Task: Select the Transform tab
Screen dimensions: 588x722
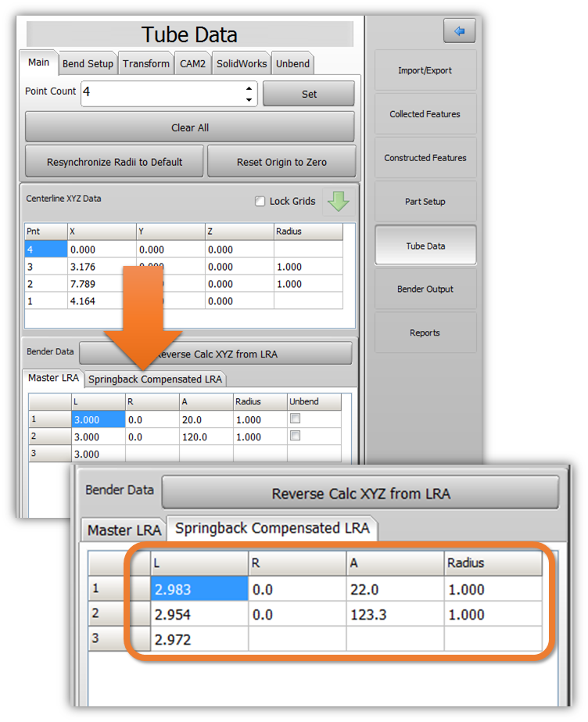Action: [146, 63]
